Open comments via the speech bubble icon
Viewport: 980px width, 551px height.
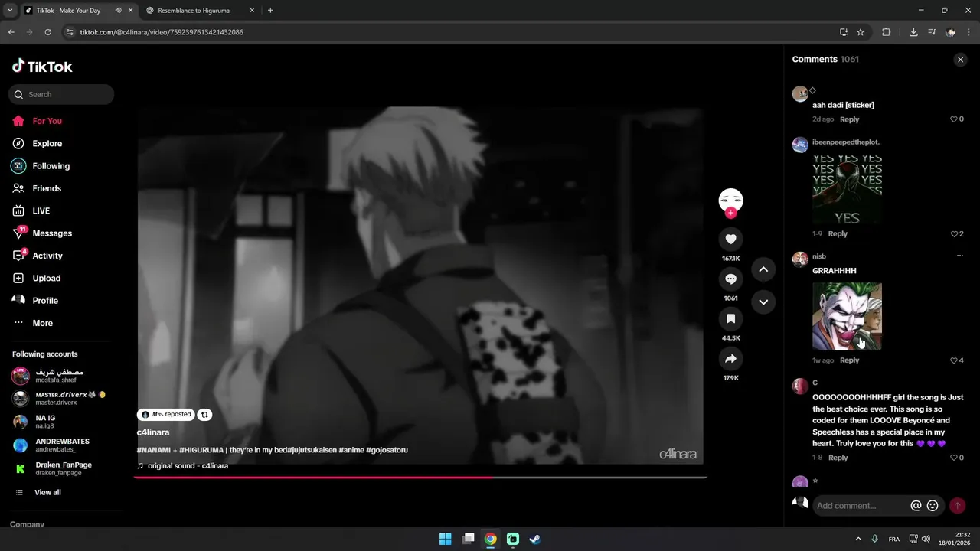[730, 279]
